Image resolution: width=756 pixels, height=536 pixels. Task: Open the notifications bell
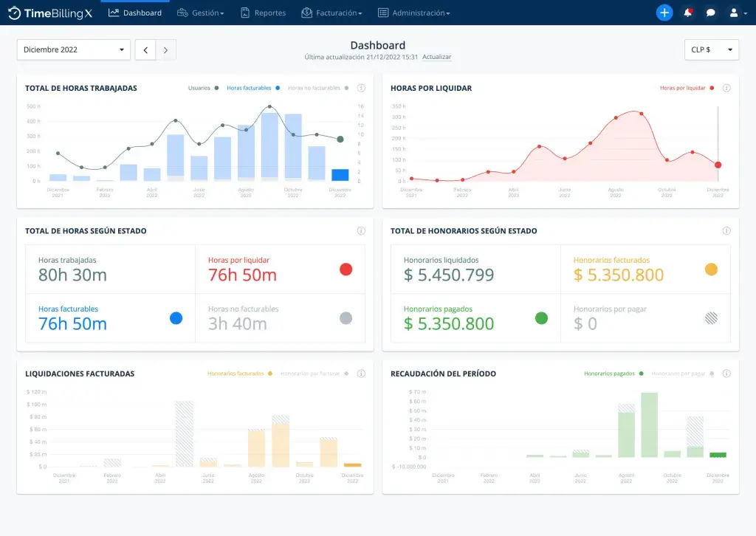687,13
